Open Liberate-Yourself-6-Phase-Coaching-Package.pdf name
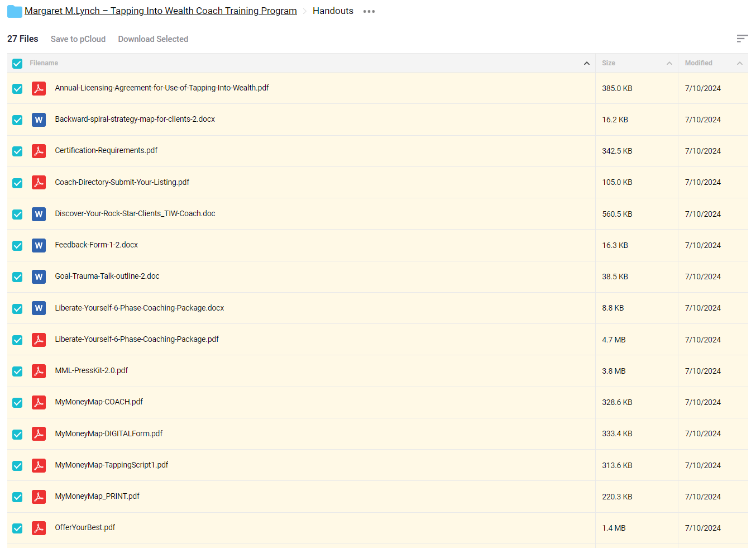Image resolution: width=756 pixels, height=548 pixels. (137, 339)
